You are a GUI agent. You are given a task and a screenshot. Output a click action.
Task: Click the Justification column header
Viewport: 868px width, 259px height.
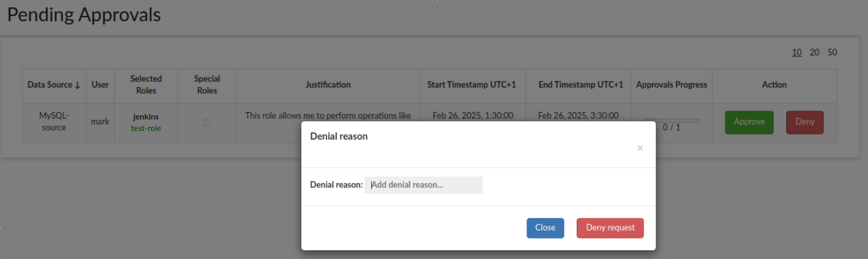click(328, 85)
